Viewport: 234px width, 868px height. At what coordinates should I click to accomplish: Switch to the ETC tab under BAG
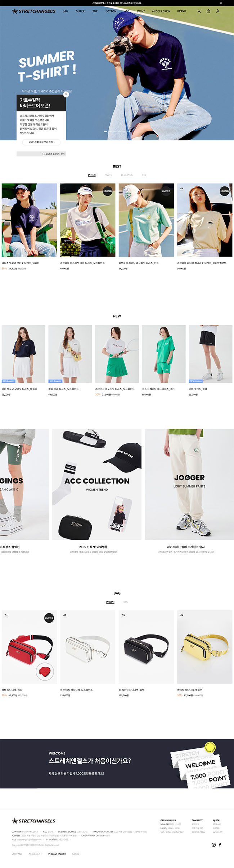pyautogui.click(x=126, y=602)
